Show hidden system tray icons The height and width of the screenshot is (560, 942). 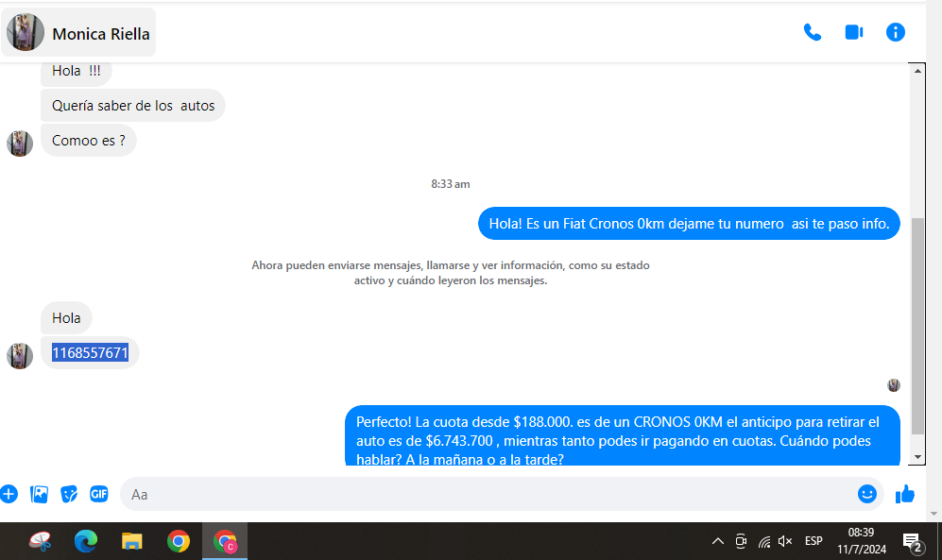tap(718, 541)
